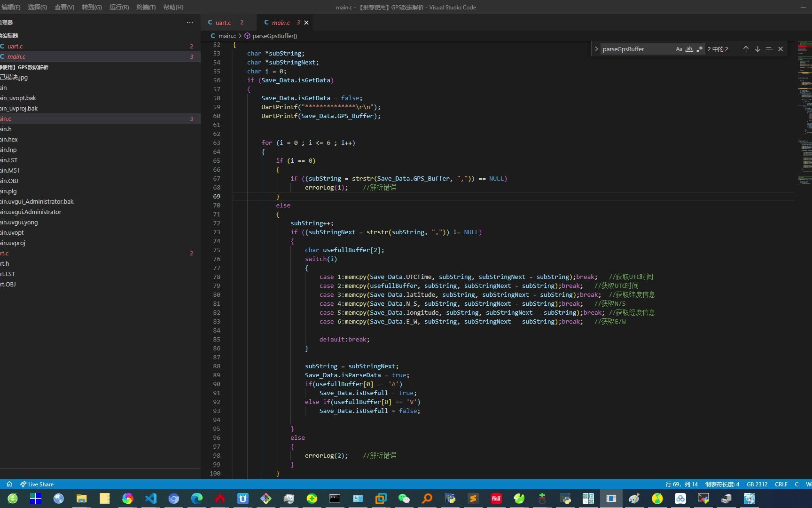
Task: Go to previous search match arrow
Action: (746, 49)
